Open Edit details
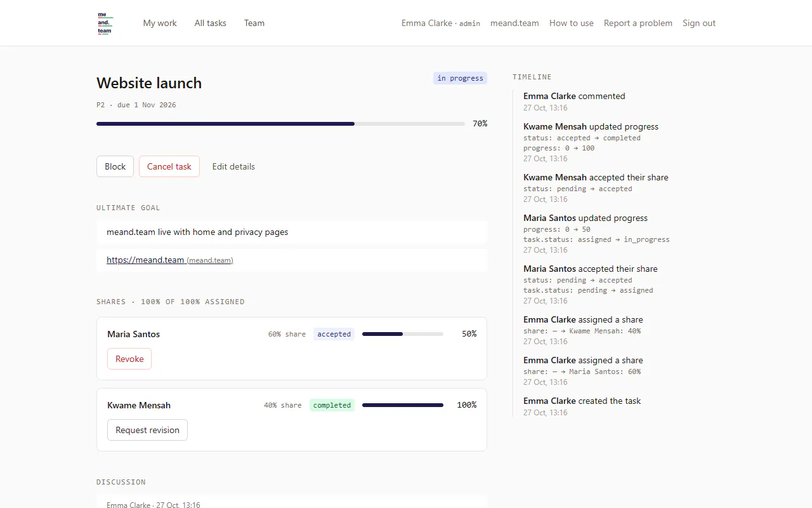The width and height of the screenshot is (812, 508). coord(233,166)
